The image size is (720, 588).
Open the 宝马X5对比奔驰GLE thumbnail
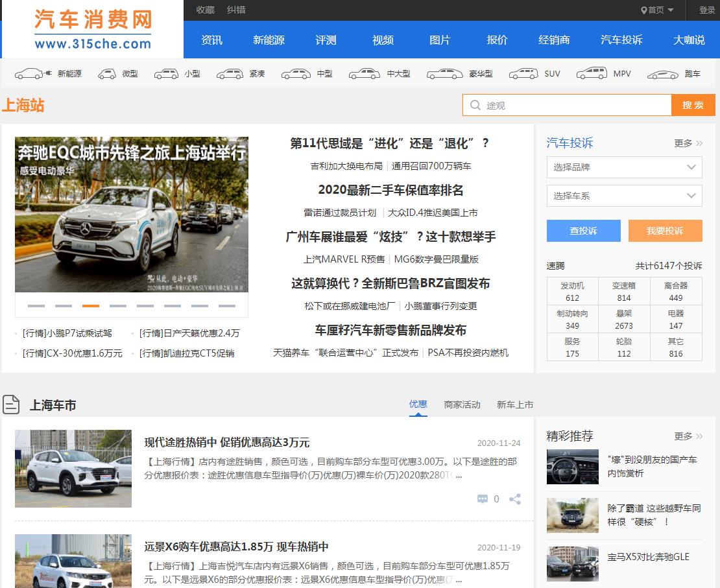(573, 563)
